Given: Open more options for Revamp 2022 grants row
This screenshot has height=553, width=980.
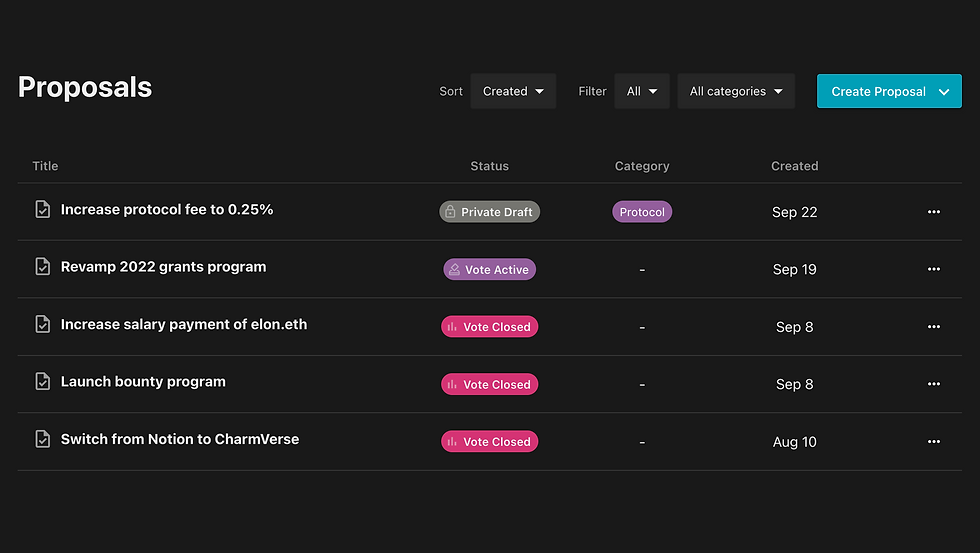Looking at the screenshot, I should [934, 269].
